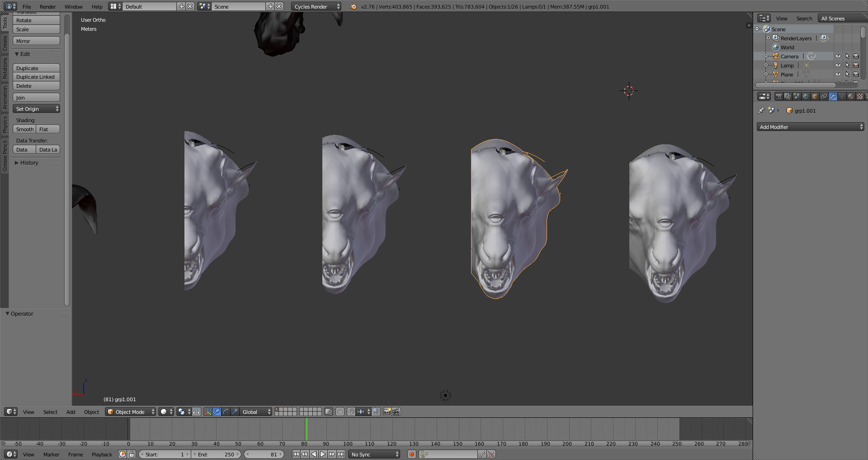Open the Window menu
868x460 pixels.
(73, 6)
